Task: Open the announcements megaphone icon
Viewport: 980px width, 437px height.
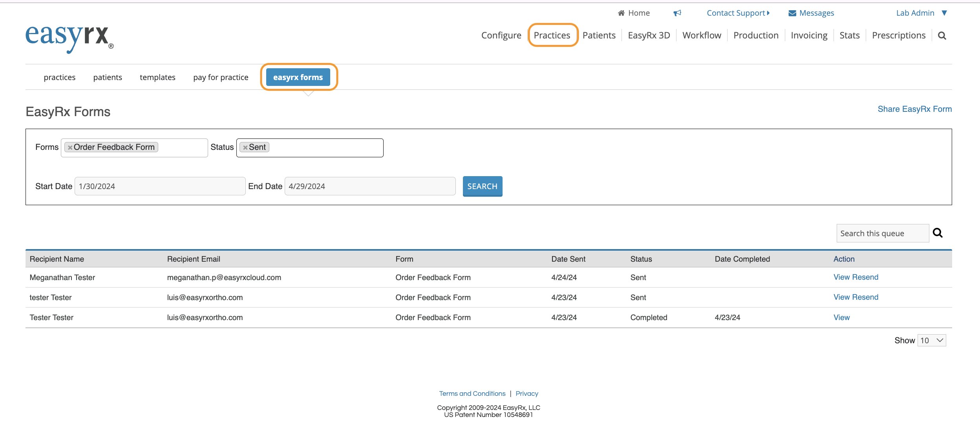Action: coord(677,13)
